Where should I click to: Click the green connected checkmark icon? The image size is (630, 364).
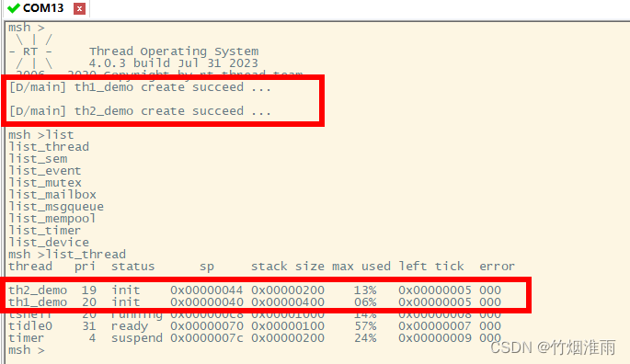pyautogui.click(x=14, y=8)
